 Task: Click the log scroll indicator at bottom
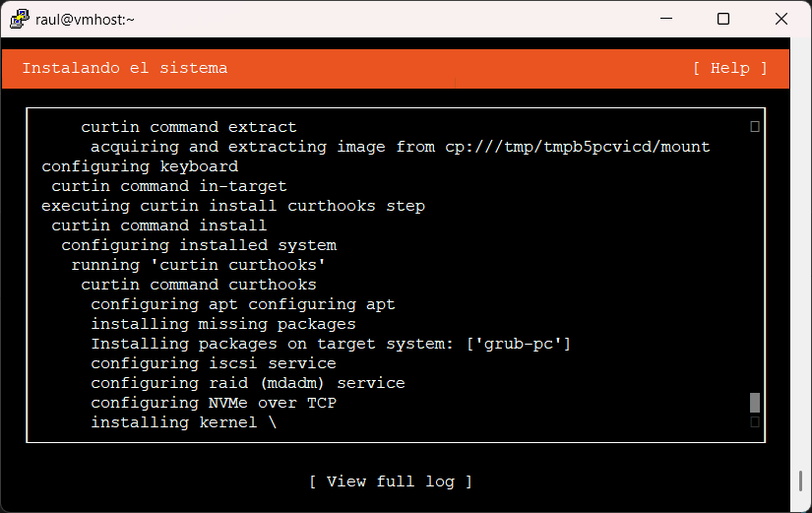755,422
